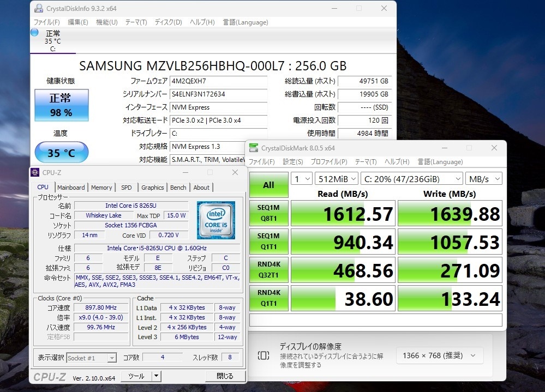The height and width of the screenshot is (392, 545).
Task: Click the CrystalDiskInfo title bar app icon
Action: coord(39,8)
